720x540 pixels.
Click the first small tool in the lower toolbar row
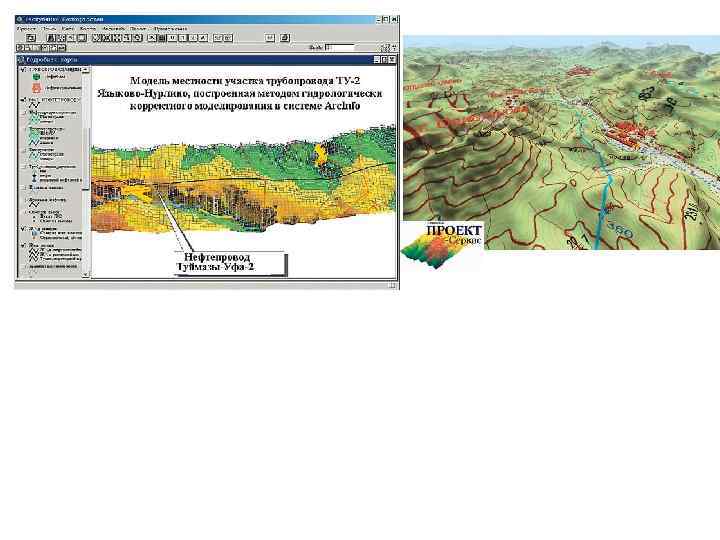click(20, 48)
